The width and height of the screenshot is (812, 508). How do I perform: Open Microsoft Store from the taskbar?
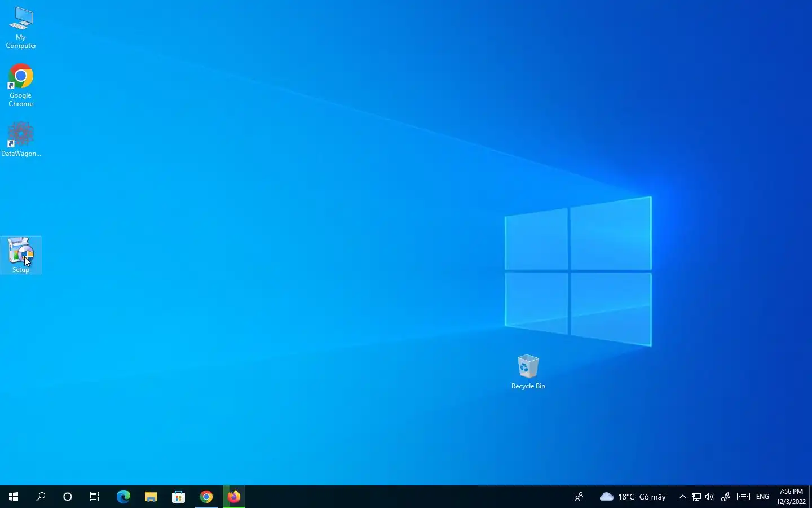pos(178,497)
